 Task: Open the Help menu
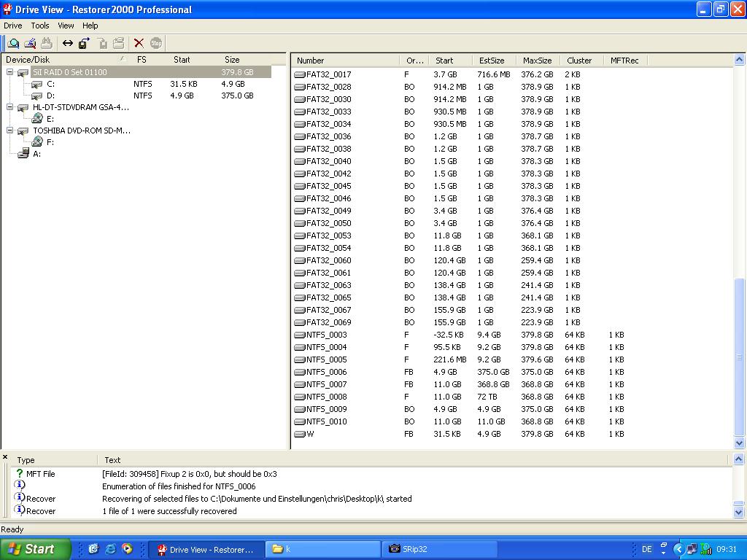pyautogui.click(x=90, y=26)
